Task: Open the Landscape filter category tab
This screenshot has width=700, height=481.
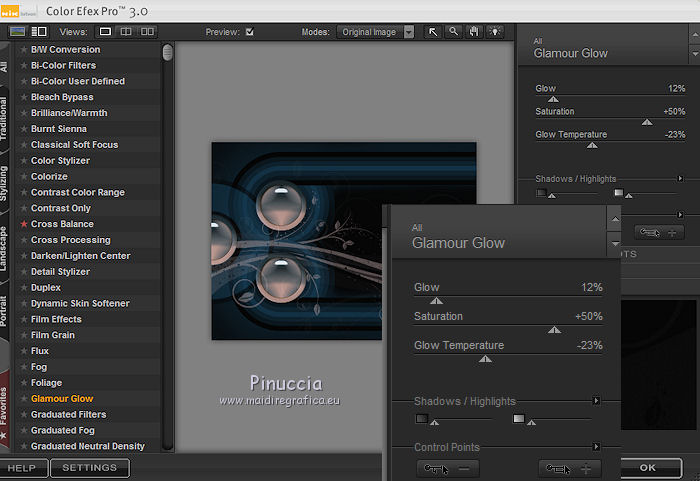Action: [x=4, y=248]
